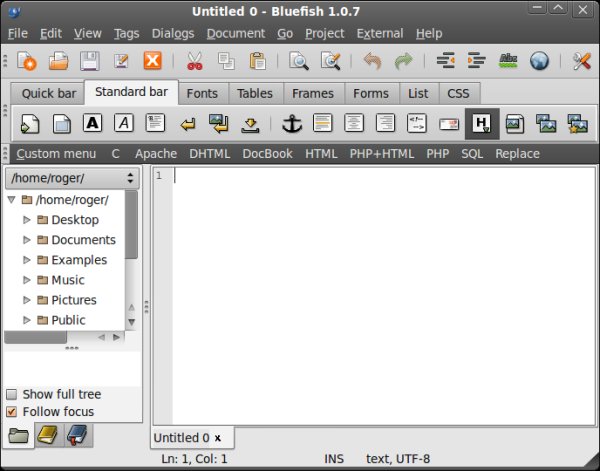Open the QuickStart icon on Standard bar
The image size is (600, 471).
click(x=30, y=124)
